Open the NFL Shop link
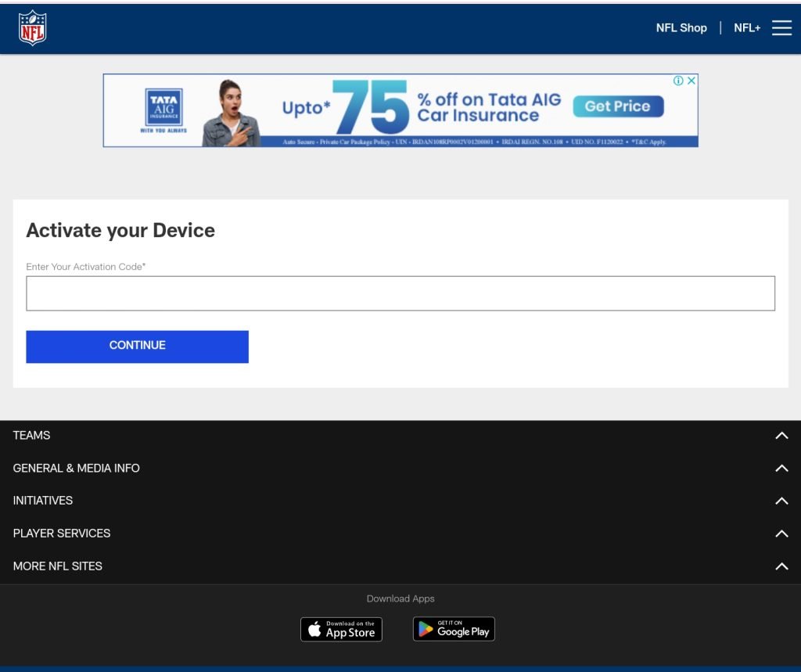 (x=681, y=28)
